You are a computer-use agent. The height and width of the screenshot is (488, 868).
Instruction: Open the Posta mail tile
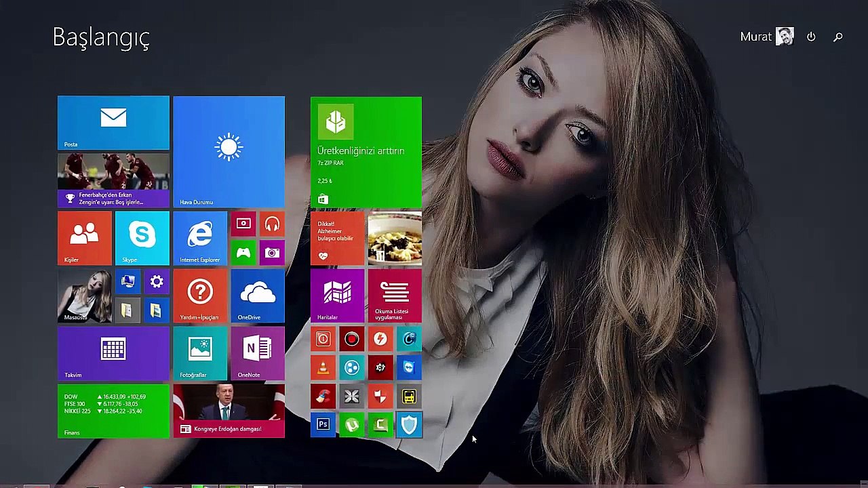pyautogui.click(x=113, y=123)
